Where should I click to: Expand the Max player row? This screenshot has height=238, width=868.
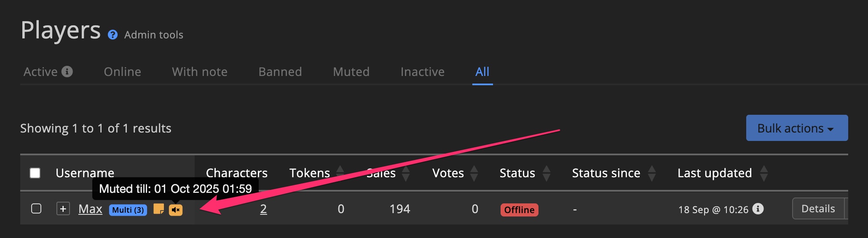click(63, 208)
